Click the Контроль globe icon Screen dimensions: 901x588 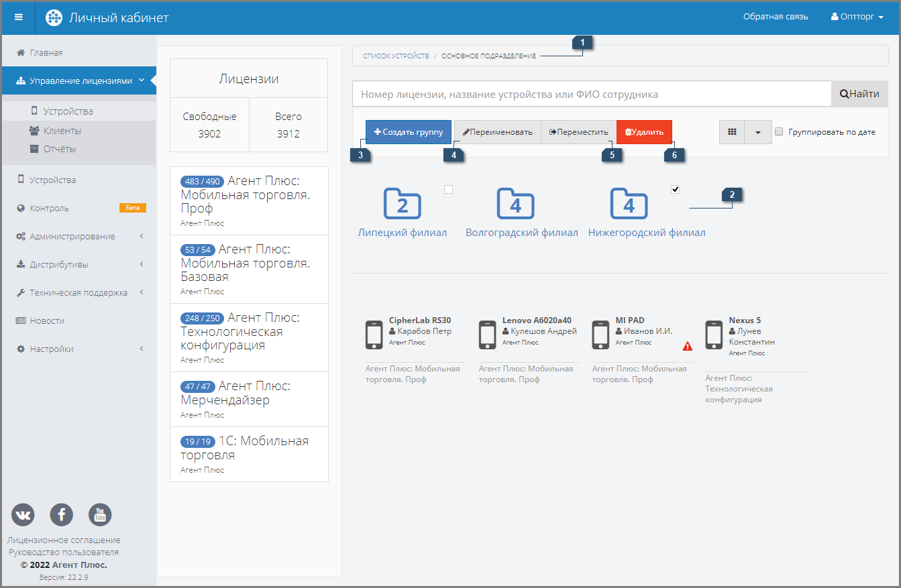point(21,208)
